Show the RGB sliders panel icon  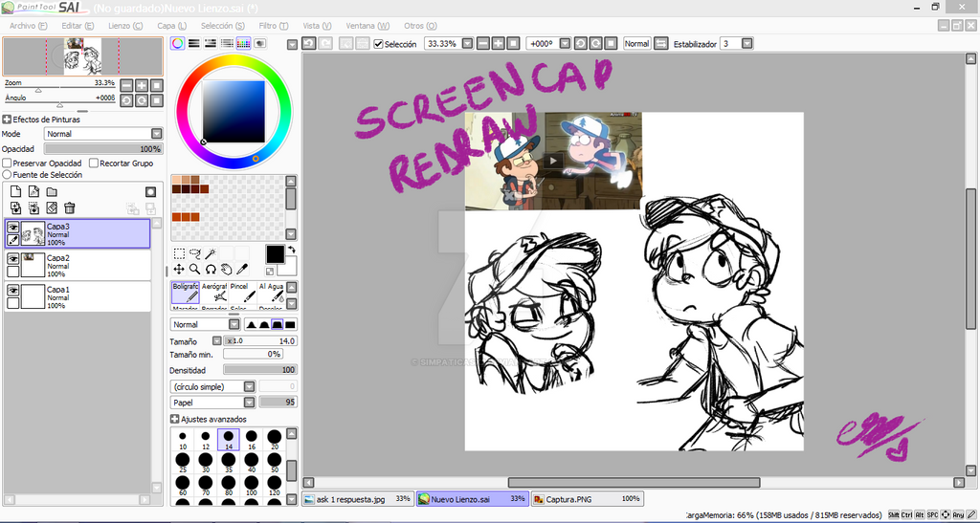tap(194, 43)
